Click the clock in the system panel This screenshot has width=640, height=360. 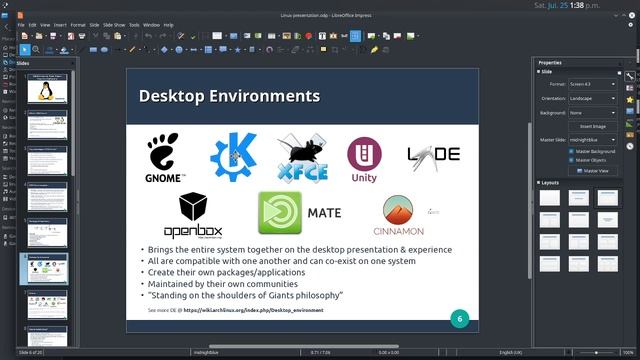click(567, 5)
